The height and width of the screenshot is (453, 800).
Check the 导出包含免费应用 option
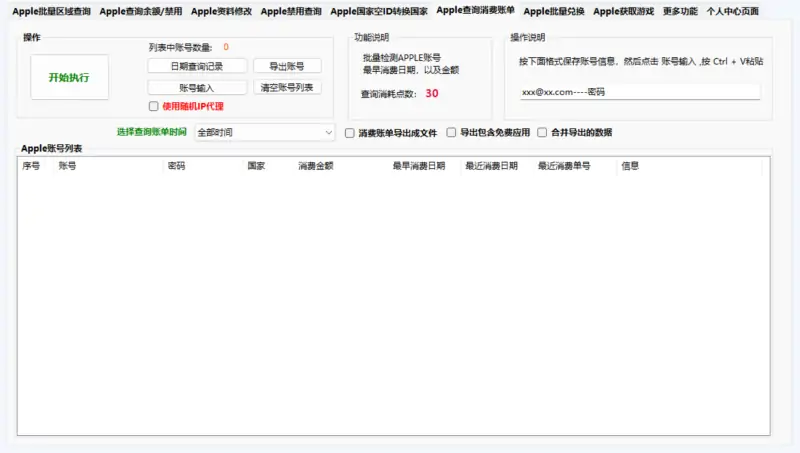pos(451,132)
